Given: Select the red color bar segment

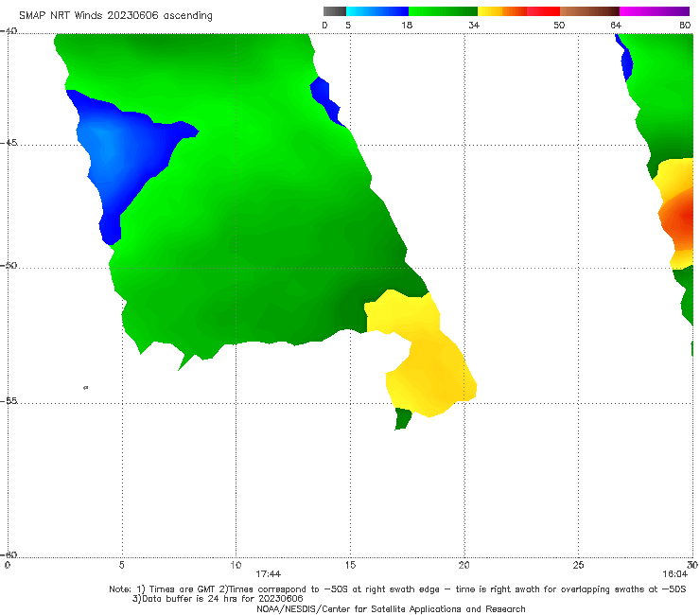Looking at the screenshot, I should (543, 11).
